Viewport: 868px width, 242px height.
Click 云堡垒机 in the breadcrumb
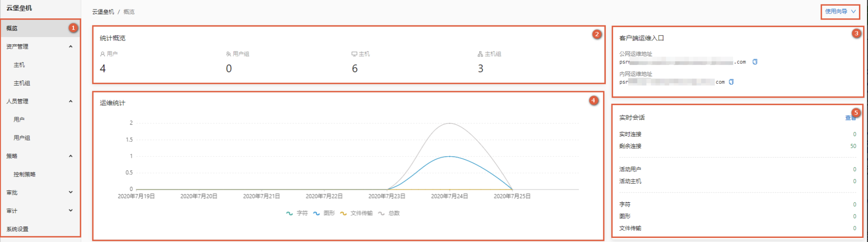103,12
